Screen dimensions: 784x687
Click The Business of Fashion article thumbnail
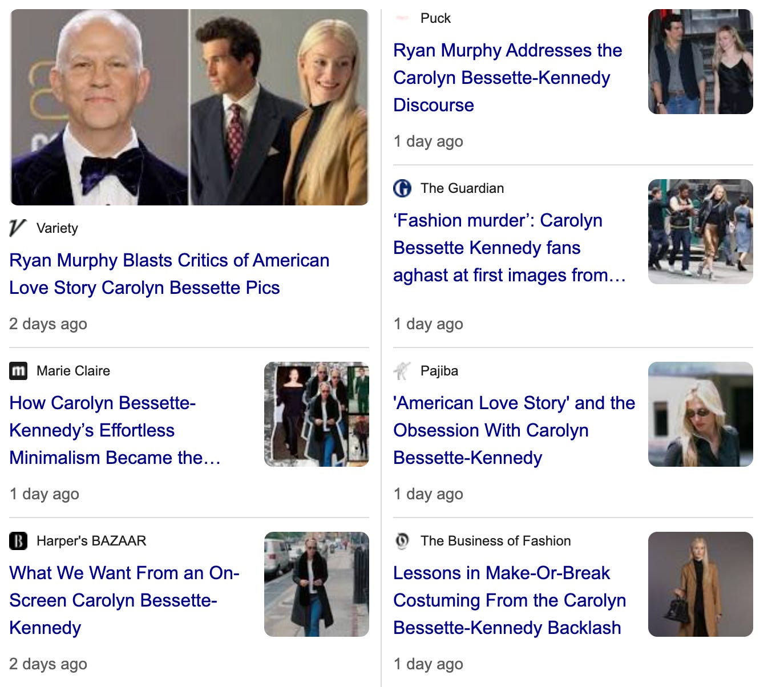(x=701, y=584)
